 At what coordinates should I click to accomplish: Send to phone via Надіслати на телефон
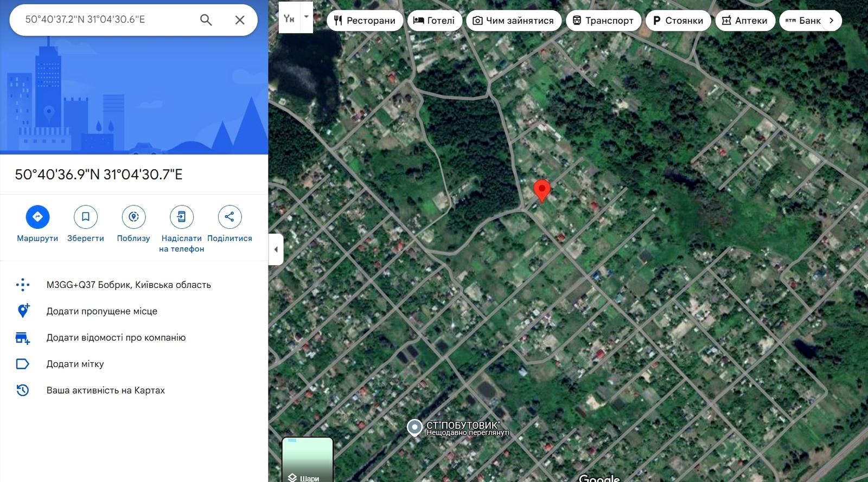(x=182, y=217)
